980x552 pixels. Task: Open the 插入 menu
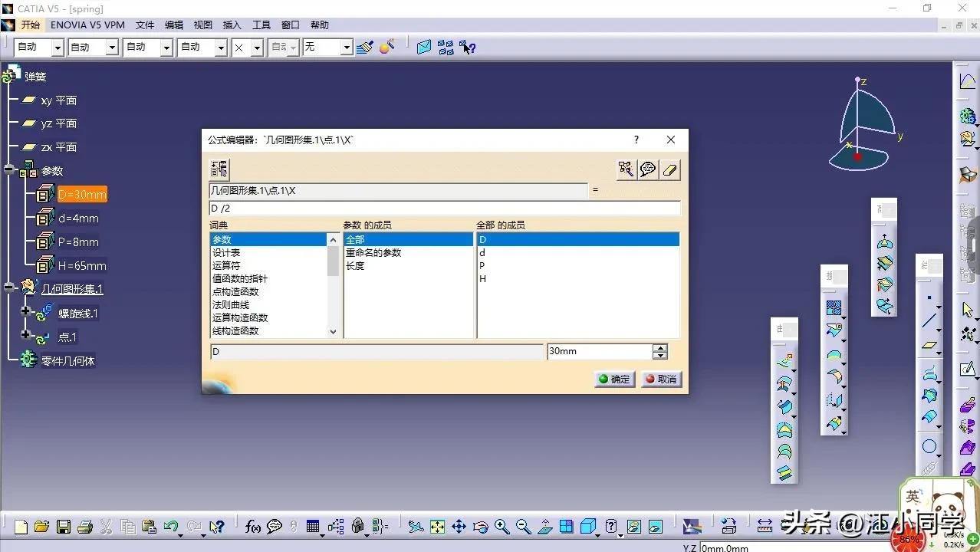[x=232, y=24]
